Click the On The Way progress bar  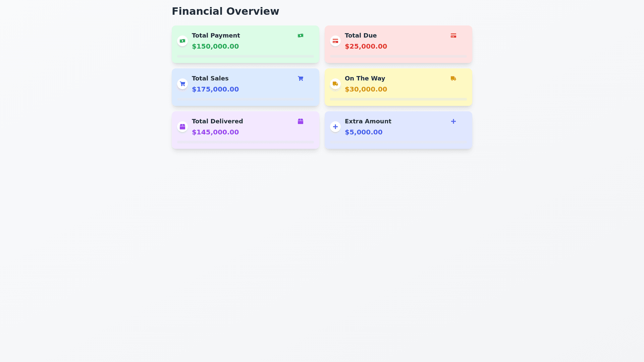398,99
